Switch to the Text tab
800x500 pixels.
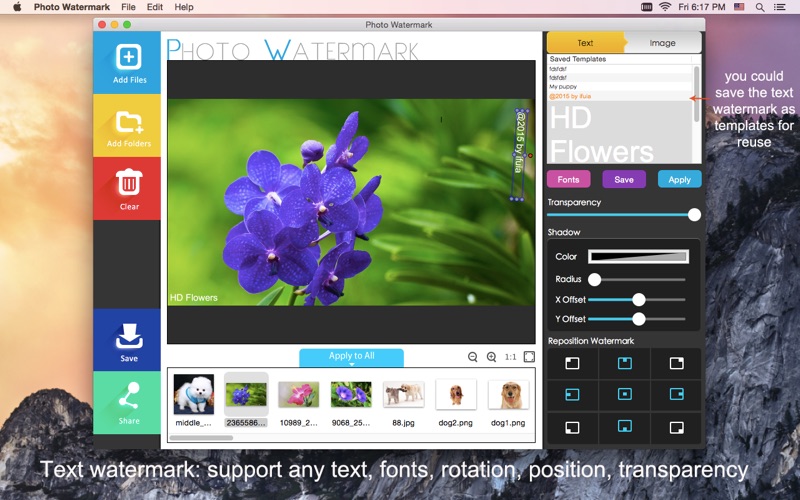click(585, 43)
